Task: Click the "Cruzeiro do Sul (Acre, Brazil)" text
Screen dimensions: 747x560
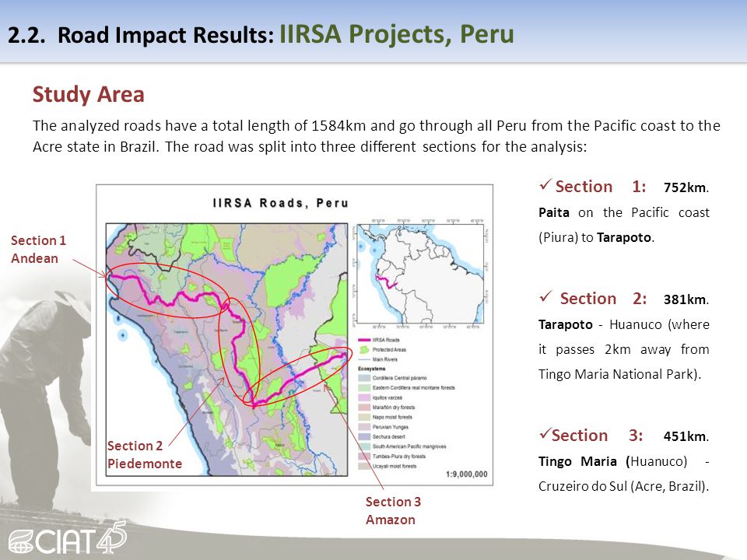Action: 622,486
